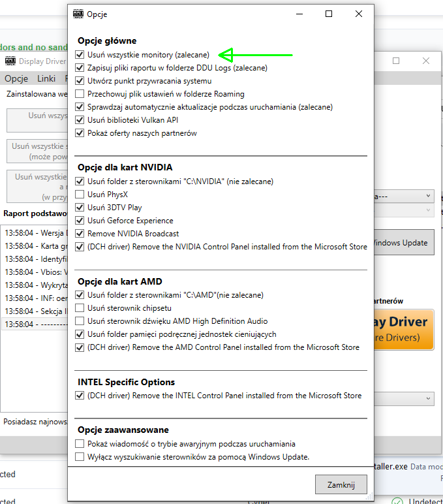Check 'Wyłącz wyszukiwanie sterowników za pomocą Windows Update'
This screenshot has height=504, width=443.
(x=80, y=457)
